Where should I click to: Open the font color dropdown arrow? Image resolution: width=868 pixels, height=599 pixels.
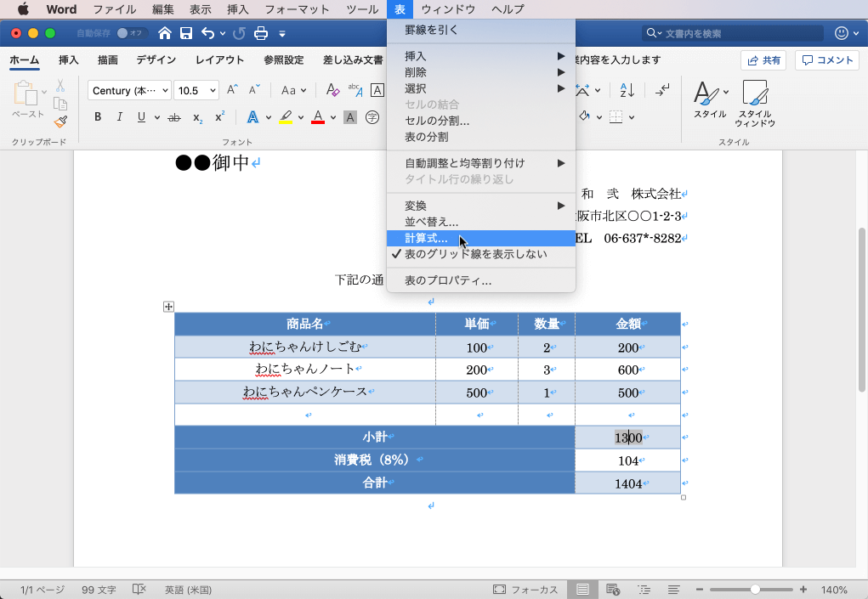coord(333,117)
